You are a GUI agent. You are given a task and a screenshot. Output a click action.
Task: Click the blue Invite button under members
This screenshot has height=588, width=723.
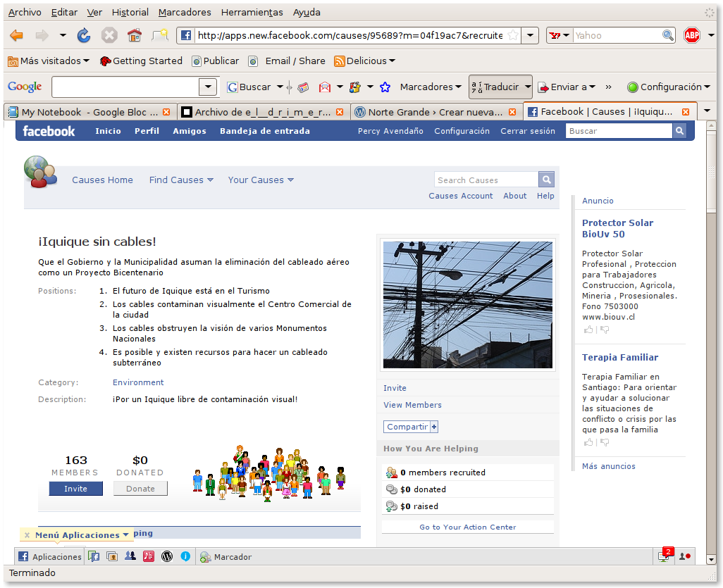(75, 489)
